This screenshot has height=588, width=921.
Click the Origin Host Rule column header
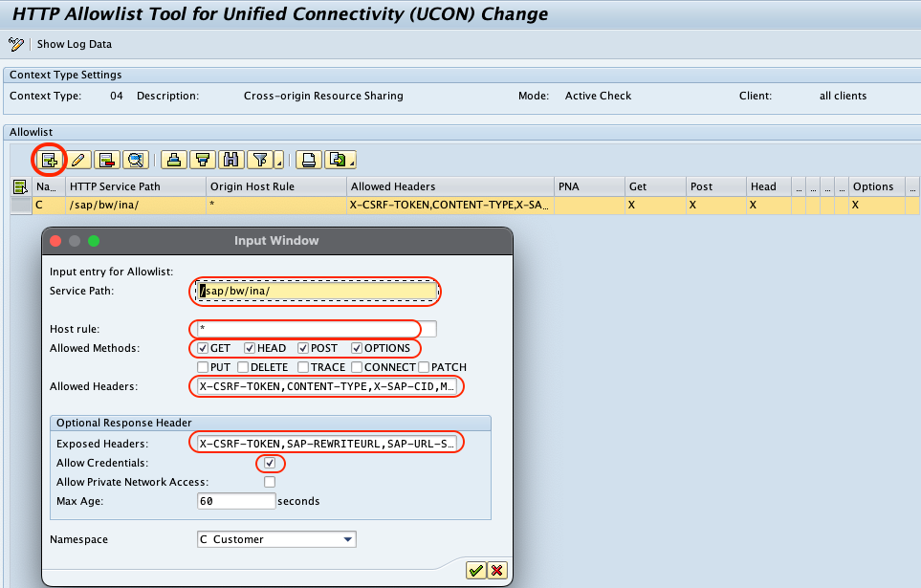[276, 186]
